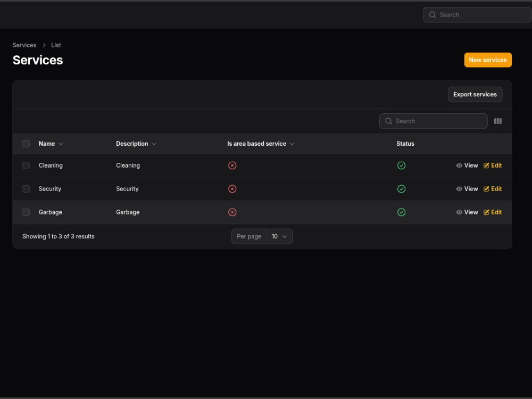532x399 pixels.
Task: Tick the checkbox for the Security row
Action: [x=26, y=189]
